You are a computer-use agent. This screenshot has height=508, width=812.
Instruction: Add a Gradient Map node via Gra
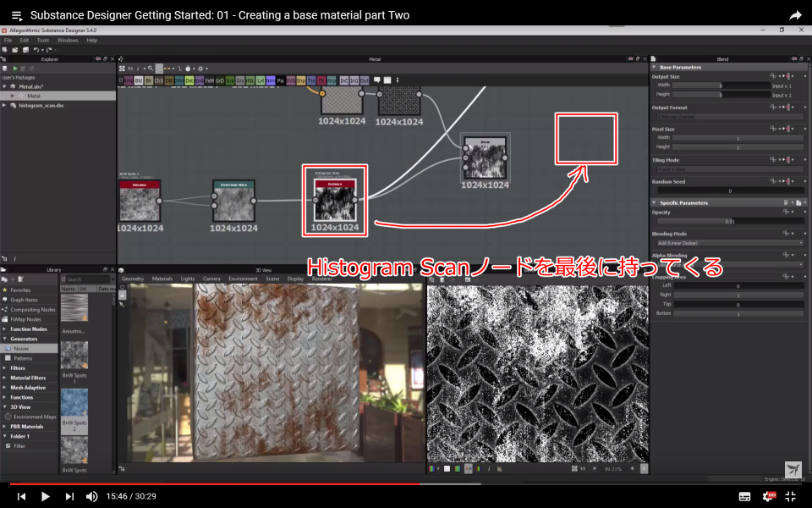(230, 81)
